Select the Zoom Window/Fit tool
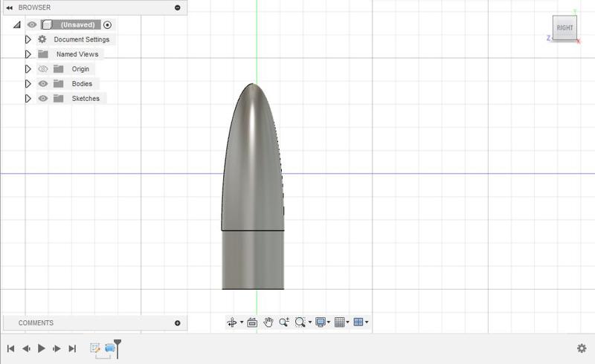This screenshot has height=364, width=595. coord(300,322)
